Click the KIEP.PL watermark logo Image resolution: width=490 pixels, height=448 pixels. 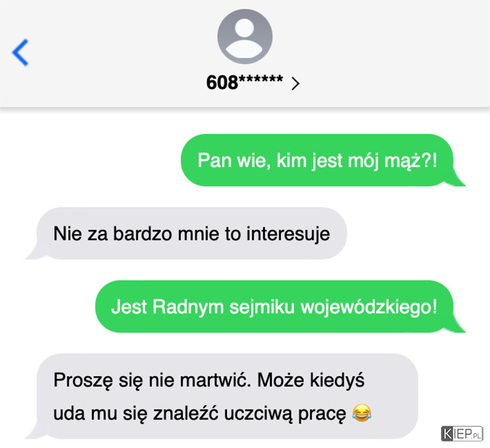pyautogui.click(x=461, y=434)
